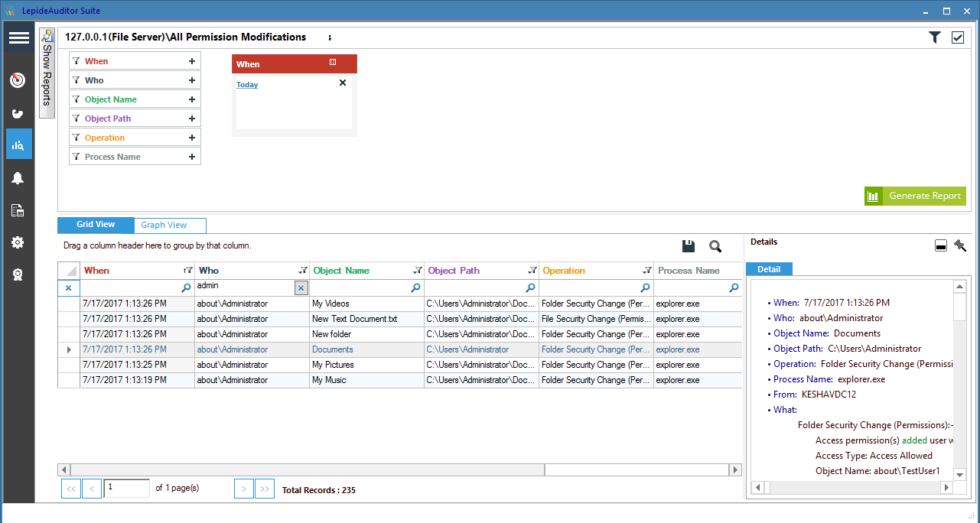
Task: Switch to the Grid View tab
Action: tap(96, 225)
